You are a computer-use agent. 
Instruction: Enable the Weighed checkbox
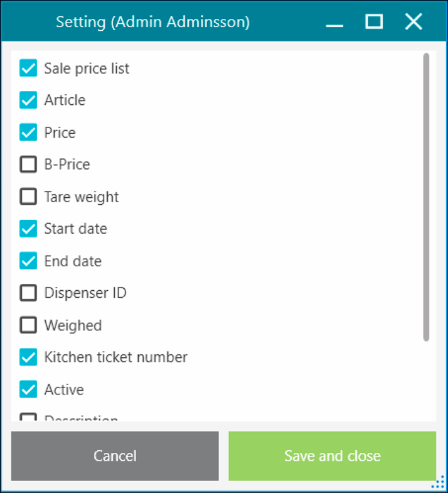click(28, 325)
